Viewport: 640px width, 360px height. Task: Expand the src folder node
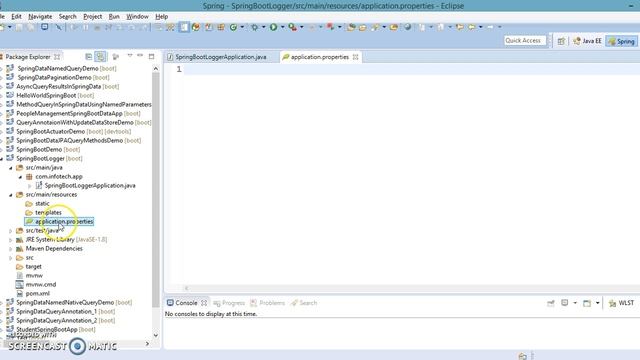(x=11, y=258)
